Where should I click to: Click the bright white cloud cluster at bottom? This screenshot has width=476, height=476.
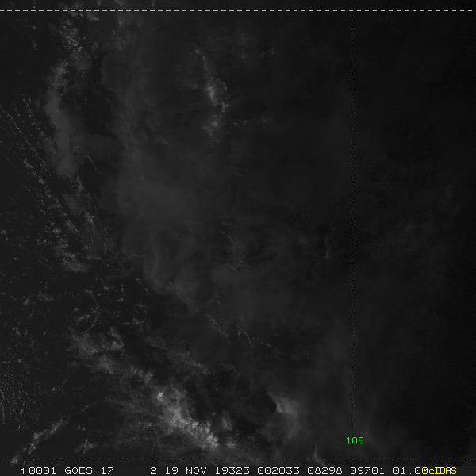click(x=186, y=420)
